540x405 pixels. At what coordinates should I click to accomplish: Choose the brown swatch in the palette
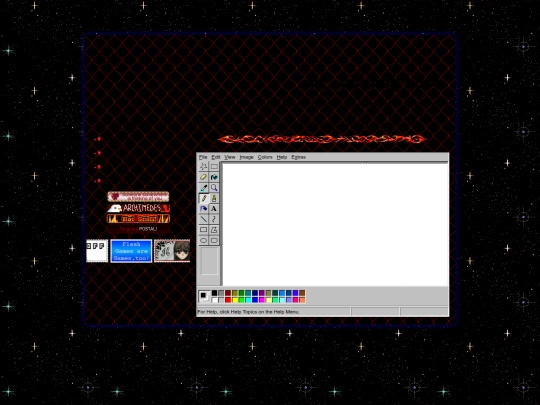tap(302, 293)
